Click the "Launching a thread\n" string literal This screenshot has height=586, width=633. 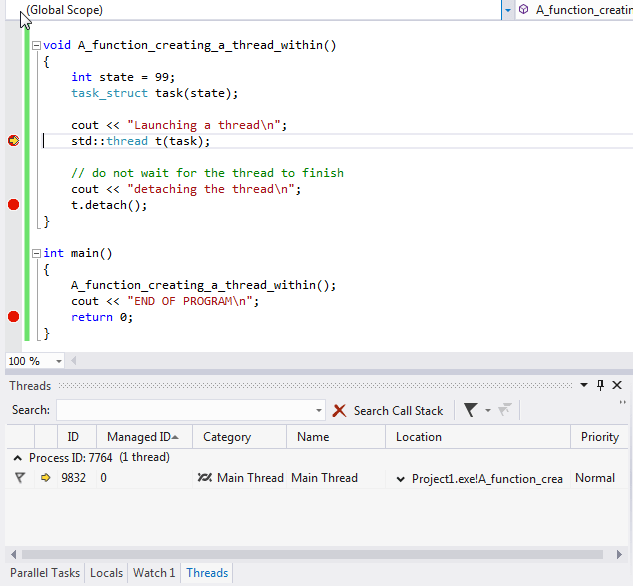(x=204, y=125)
